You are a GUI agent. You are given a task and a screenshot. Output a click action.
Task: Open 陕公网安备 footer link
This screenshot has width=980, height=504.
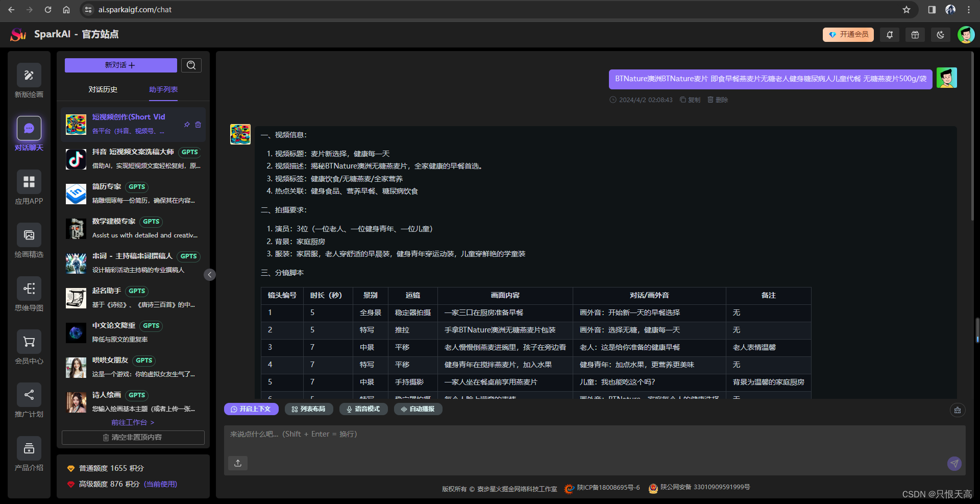[699, 488]
